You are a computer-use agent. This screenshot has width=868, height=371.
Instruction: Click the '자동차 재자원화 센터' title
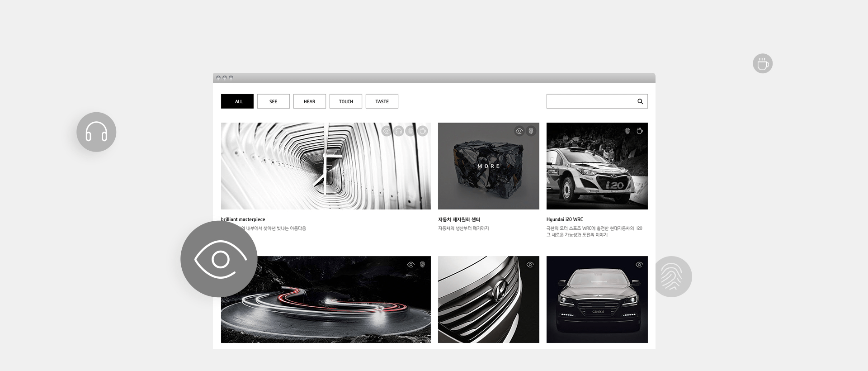[459, 219]
